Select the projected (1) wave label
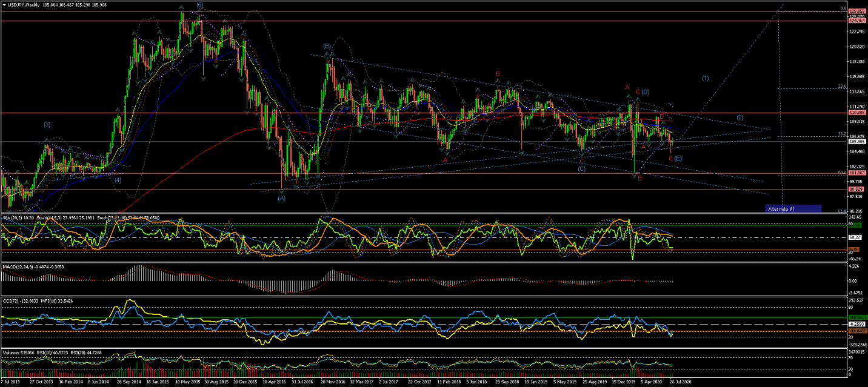The height and width of the screenshot is (387, 868). pos(705,78)
